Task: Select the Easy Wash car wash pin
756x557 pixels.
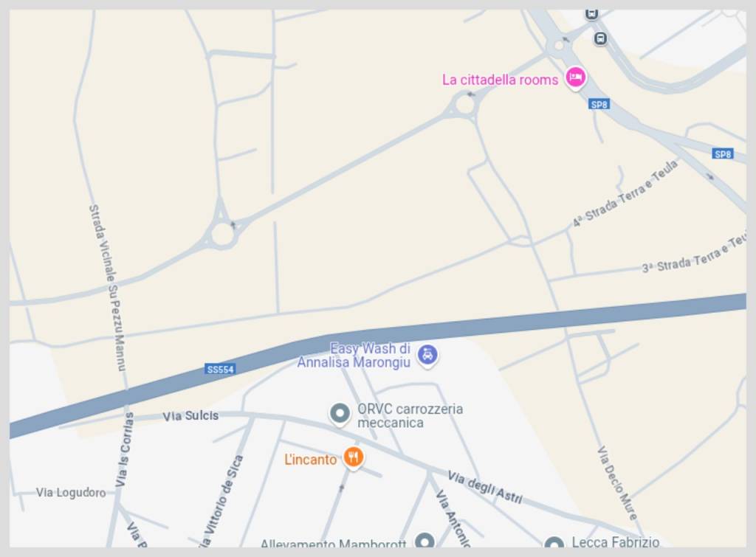Action: tap(427, 355)
